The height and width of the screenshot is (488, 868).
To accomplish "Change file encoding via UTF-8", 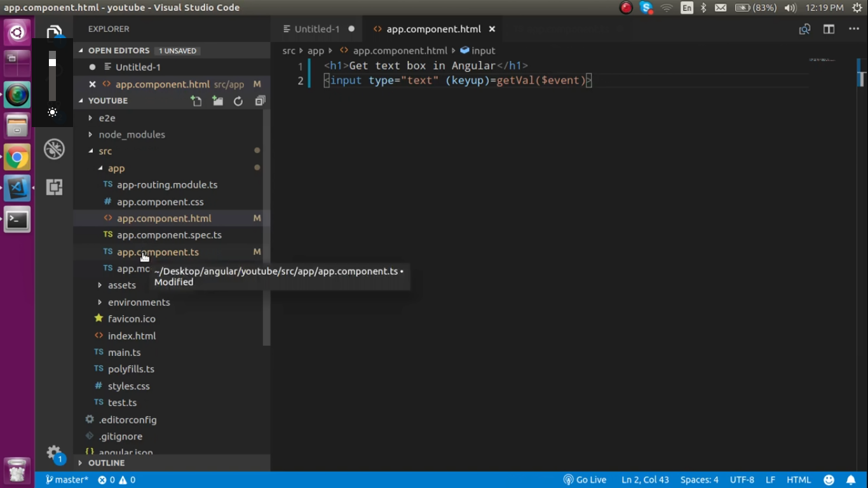I will pos(742,480).
